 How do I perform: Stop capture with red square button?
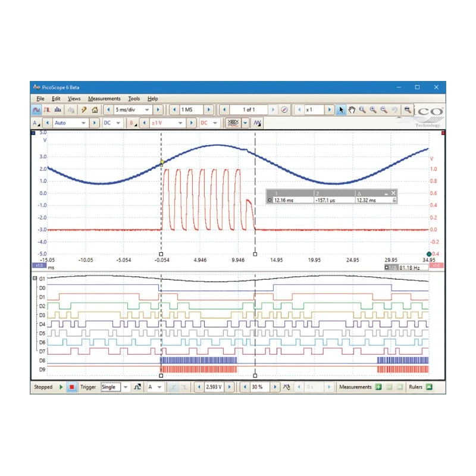pyautogui.click(x=71, y=387)
